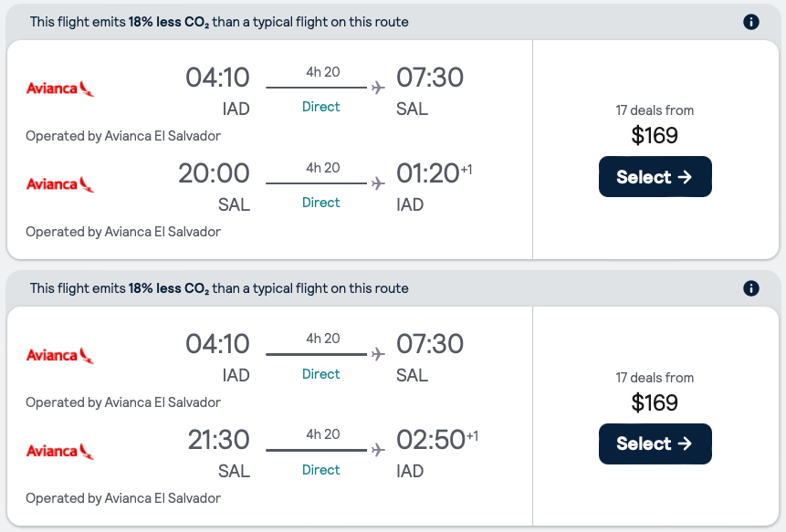Click Avianca logo beside the 21:30 SAL departure
The width and height of the screenshot is (786, 532).
(60, 451)
